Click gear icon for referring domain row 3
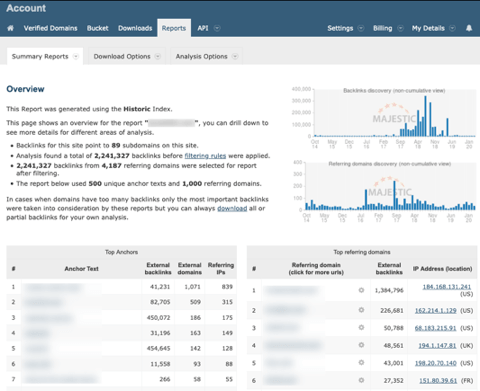Viewport: 480px width, 391px height. point(361,328)
